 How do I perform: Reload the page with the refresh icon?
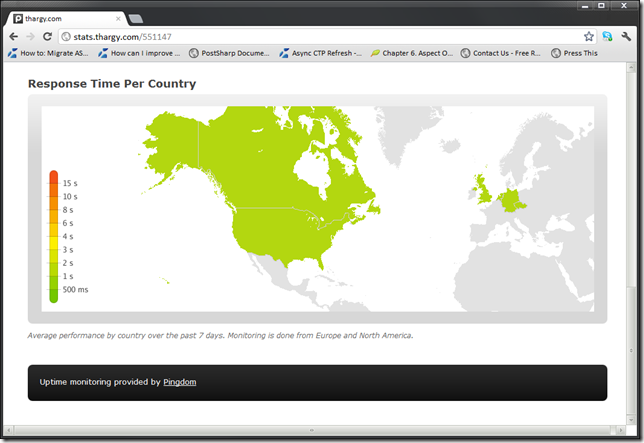point(47,37)
